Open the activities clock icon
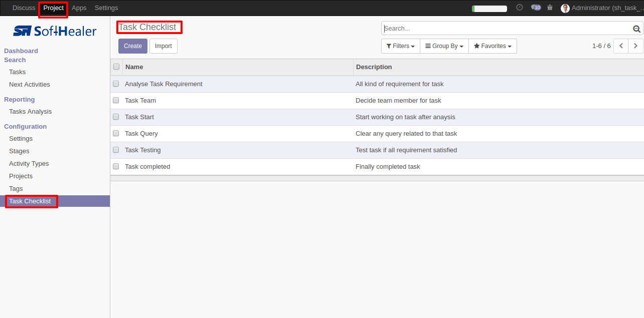Viewport: 644px width, 318px height. click(x=520, y=8)
